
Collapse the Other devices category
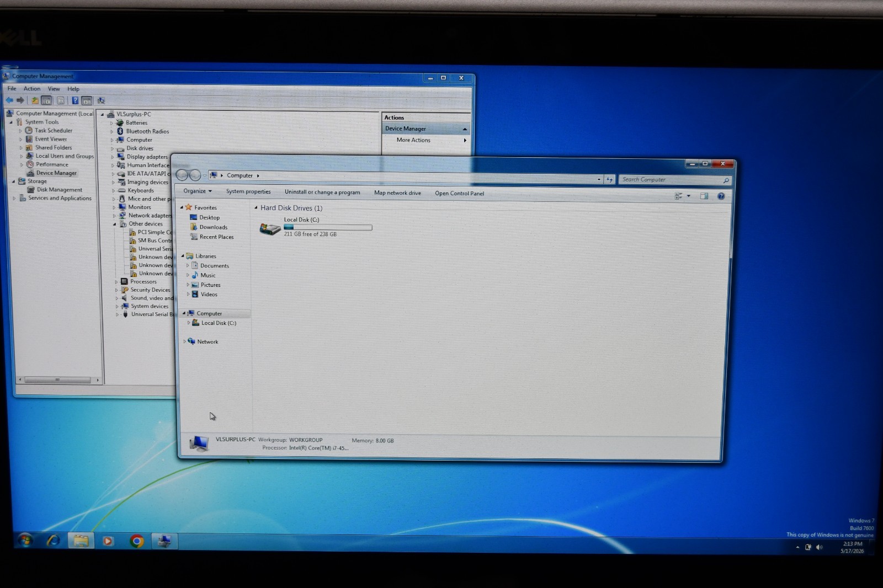(115, 224)
